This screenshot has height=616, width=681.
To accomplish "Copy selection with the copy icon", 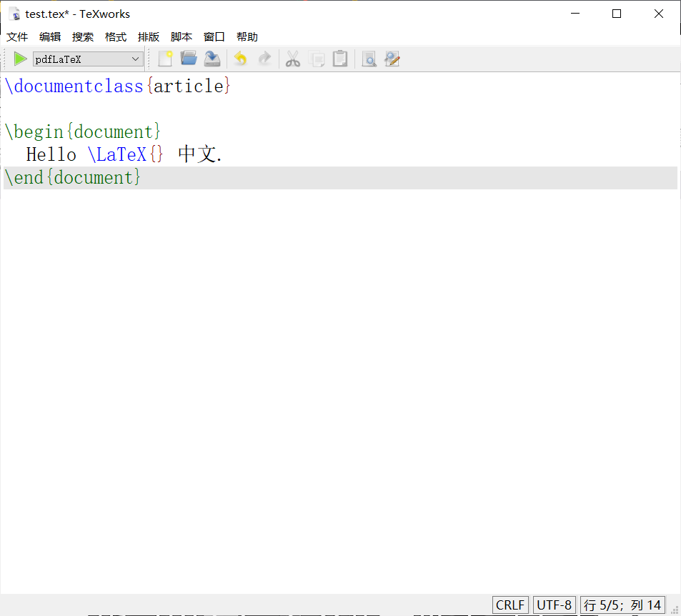I will (317, 59).
